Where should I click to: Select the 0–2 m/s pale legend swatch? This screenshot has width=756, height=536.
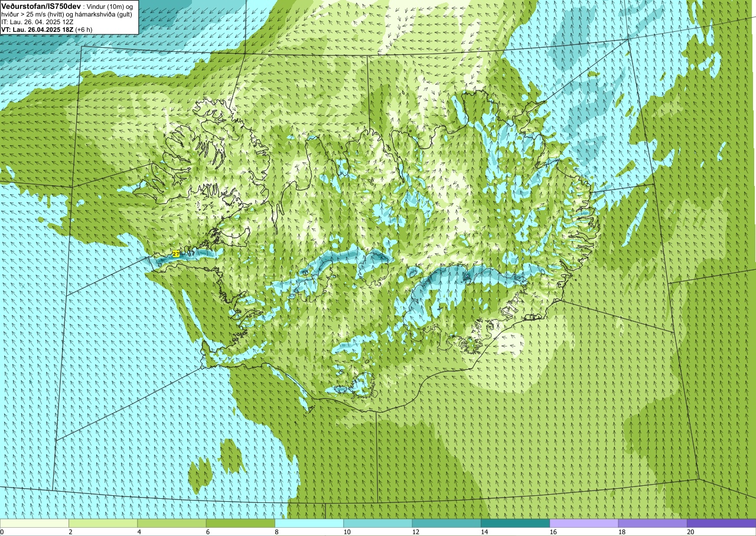(34, 523)
